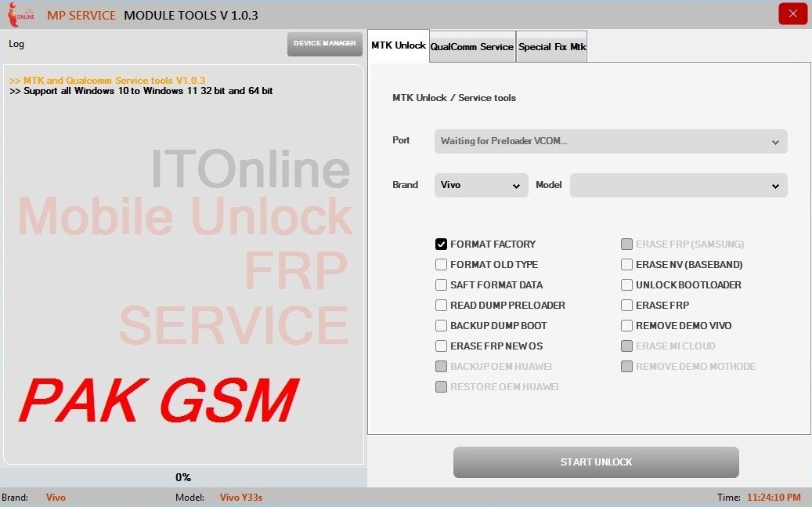Click the 'Vivo' brand value in status bar
The image size is (812, 507).
pyautogui.click(x=56, y=497)
